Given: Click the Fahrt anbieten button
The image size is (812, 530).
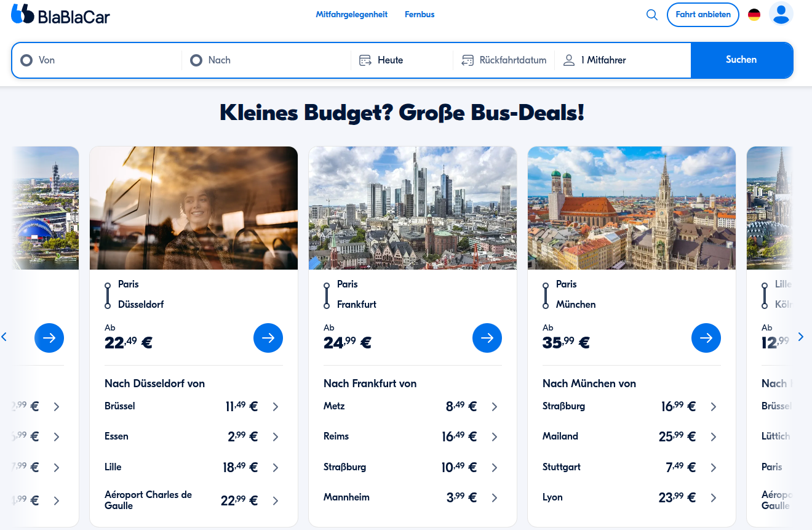Looking at the screenshot, I should click(x=703, y=15).
